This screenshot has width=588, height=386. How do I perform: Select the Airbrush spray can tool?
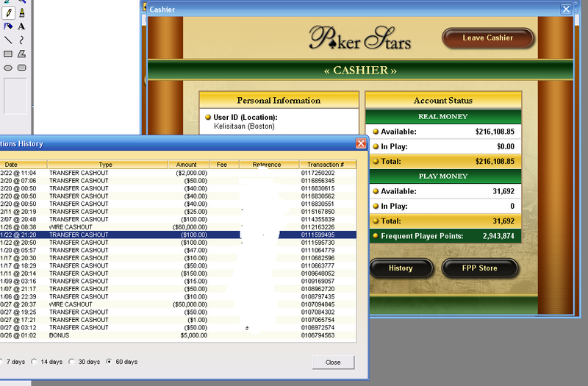click(8, 26)
